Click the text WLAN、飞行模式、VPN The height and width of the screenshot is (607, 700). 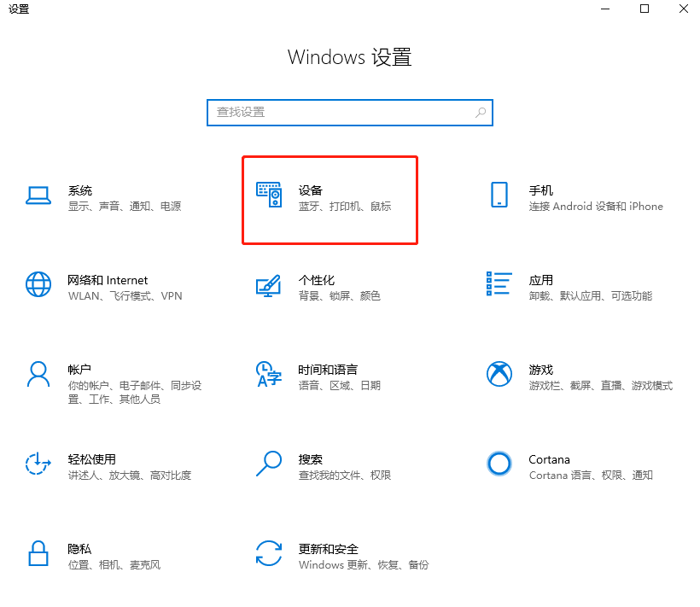click(x=125, y=296)
